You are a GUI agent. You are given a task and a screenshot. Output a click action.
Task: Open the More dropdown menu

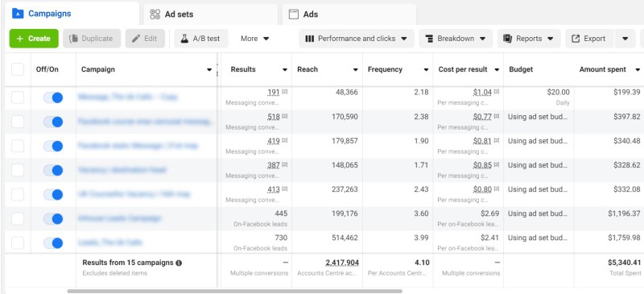(254, 38)
